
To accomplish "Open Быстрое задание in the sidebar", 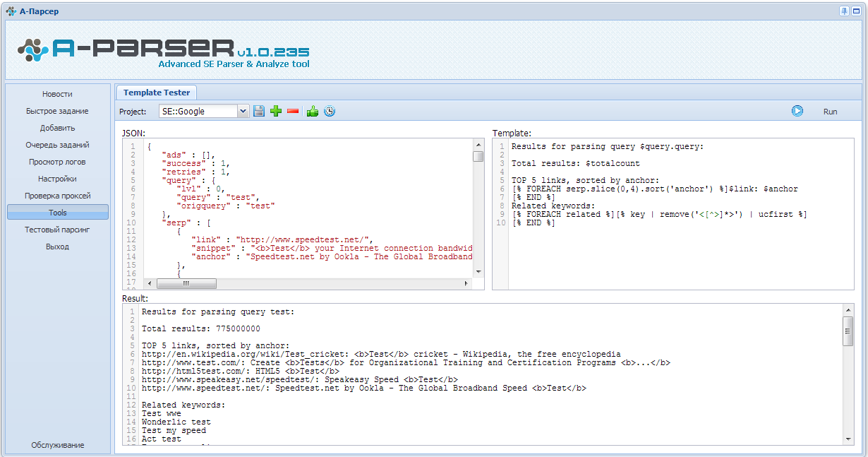I will pos(57,111).
